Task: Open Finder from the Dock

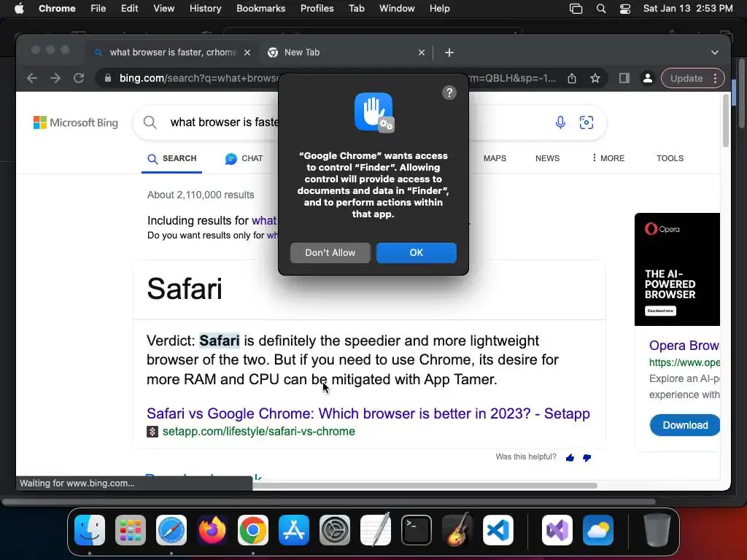Action: pos(90,530)
